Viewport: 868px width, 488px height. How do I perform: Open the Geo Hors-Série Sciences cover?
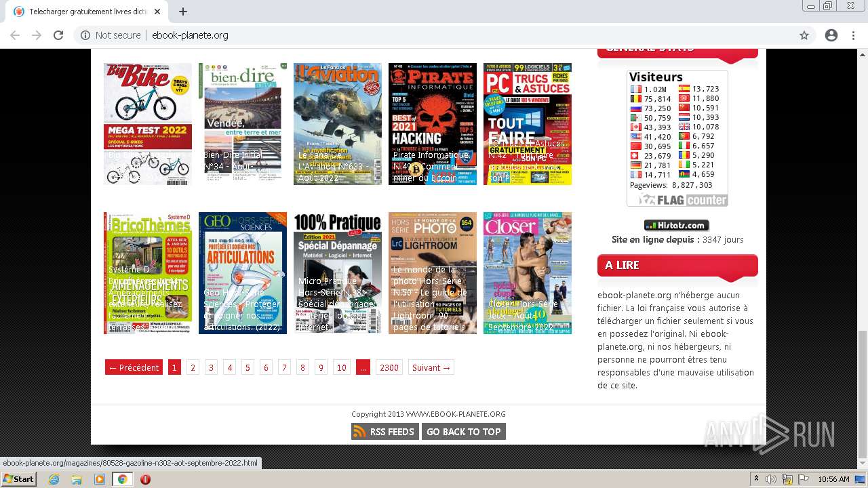(243, 273)
